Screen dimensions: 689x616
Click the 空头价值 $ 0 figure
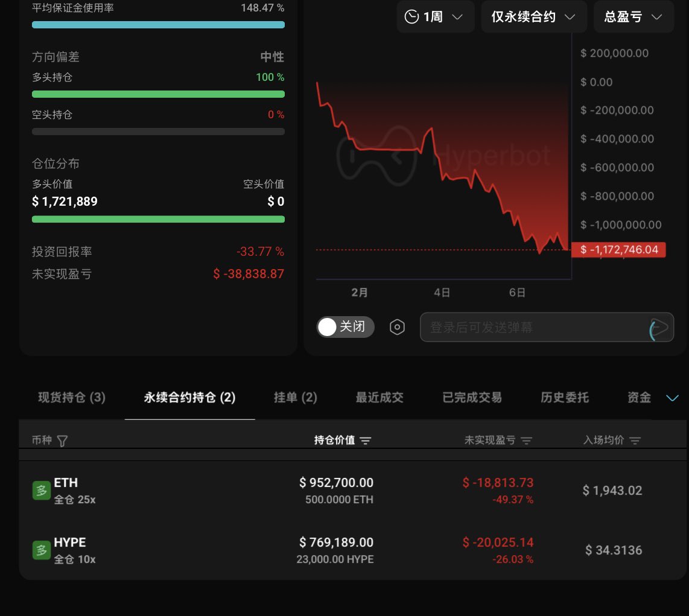[276, 202]
